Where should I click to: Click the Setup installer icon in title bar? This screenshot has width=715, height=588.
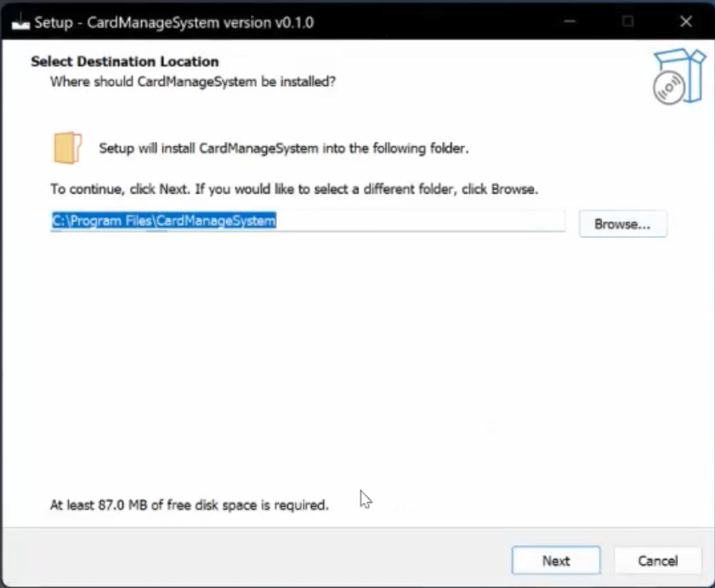[x=20, y=22]
